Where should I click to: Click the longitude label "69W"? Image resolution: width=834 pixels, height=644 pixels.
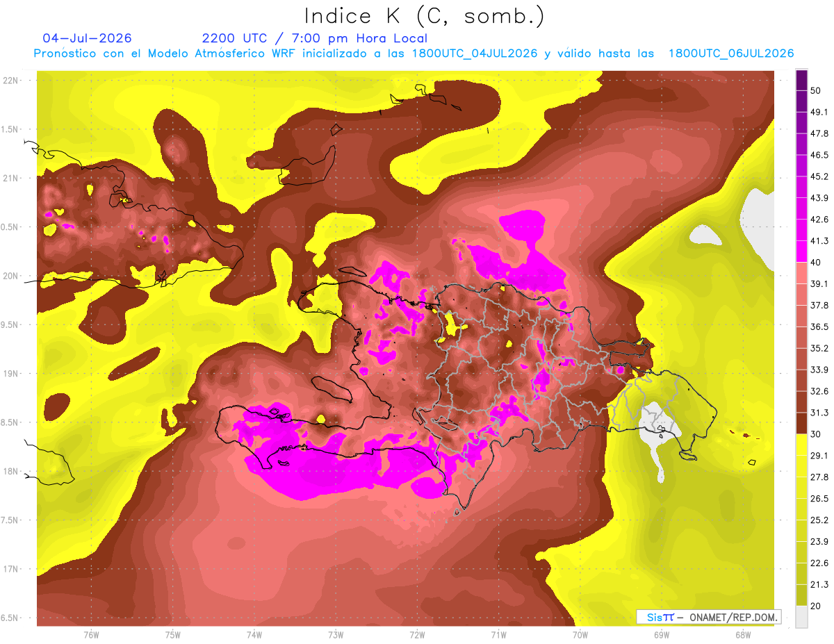(x=662, y=635)
